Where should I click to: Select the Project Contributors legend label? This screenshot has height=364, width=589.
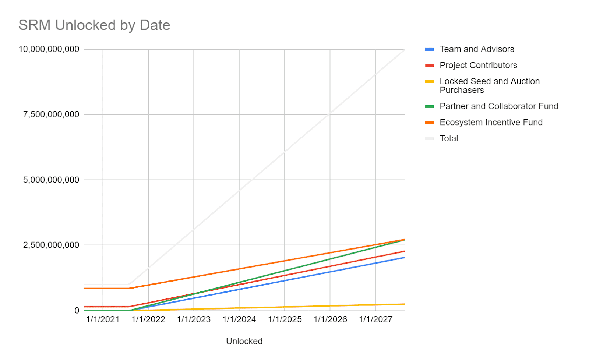click(478, 65)
